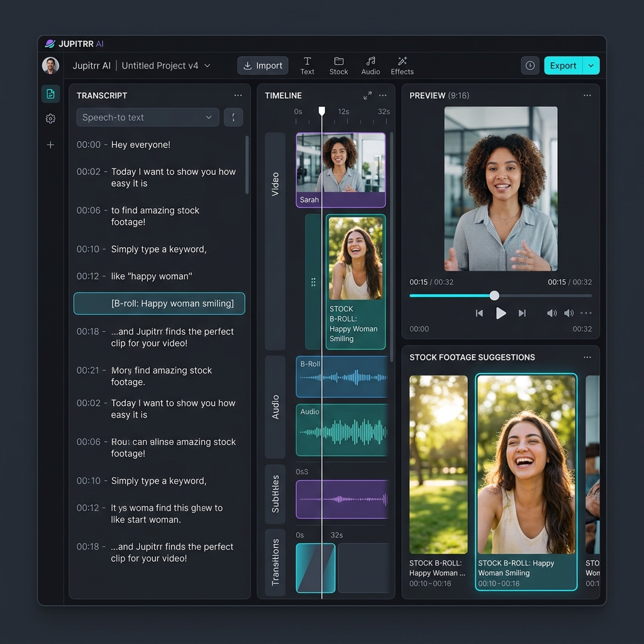
Task: Select the green Audio waveform clip
Action: (342, 430)
